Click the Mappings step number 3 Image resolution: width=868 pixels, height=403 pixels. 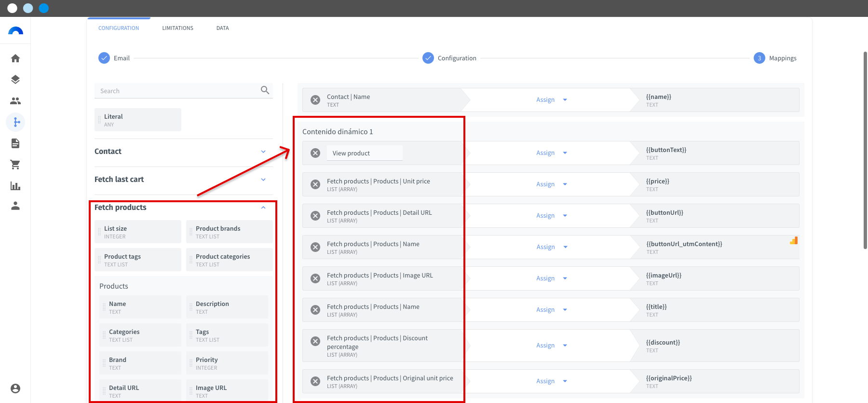pyautogui.click(x=759, y=58)
